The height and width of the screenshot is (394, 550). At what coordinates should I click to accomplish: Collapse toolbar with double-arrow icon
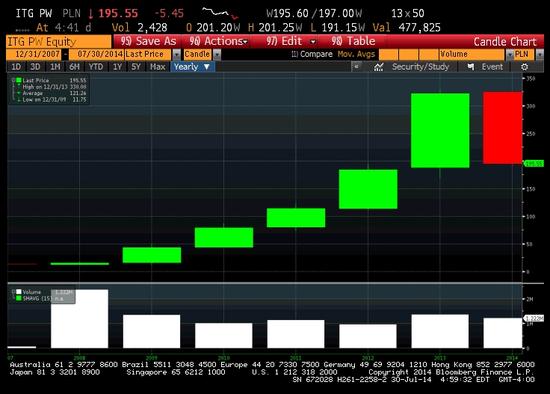[356, 67]
